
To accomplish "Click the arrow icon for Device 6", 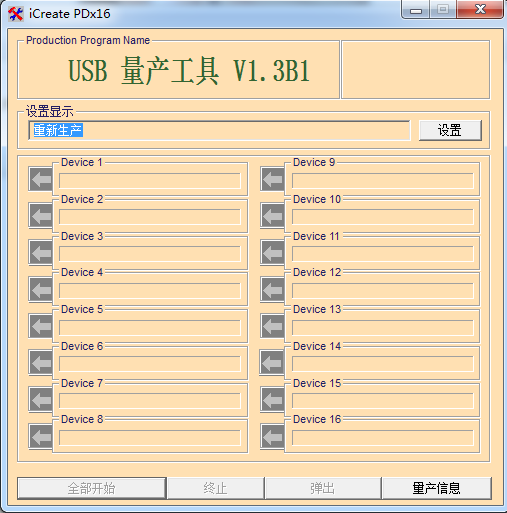I will point(41,362).
